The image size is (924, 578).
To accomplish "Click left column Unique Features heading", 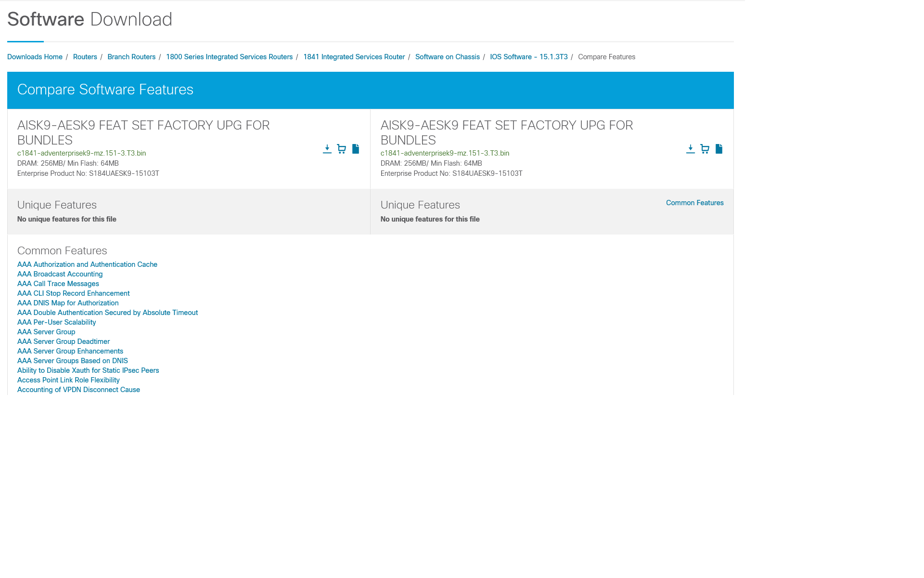I will click(x=57, y=205).
